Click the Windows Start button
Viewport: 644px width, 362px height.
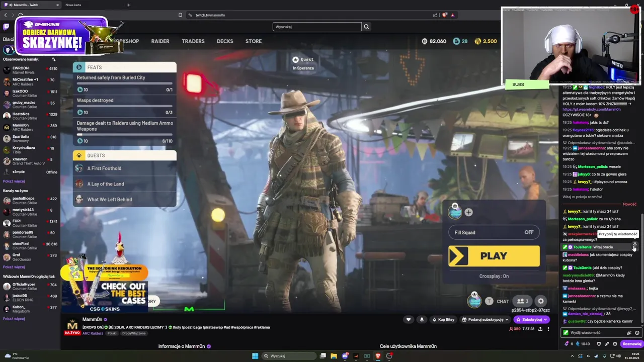coord(255,356)
